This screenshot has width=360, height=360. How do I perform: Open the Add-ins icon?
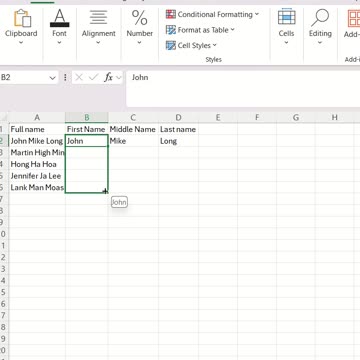coord(353,18)
